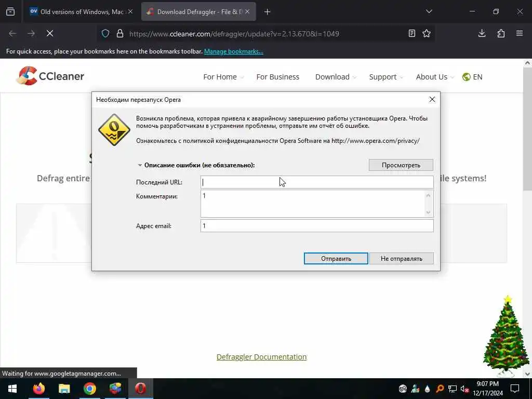Click the comments scrollbar down arrow
The width and height of the screenshot is (532, 399).
(x=428, y=212)
